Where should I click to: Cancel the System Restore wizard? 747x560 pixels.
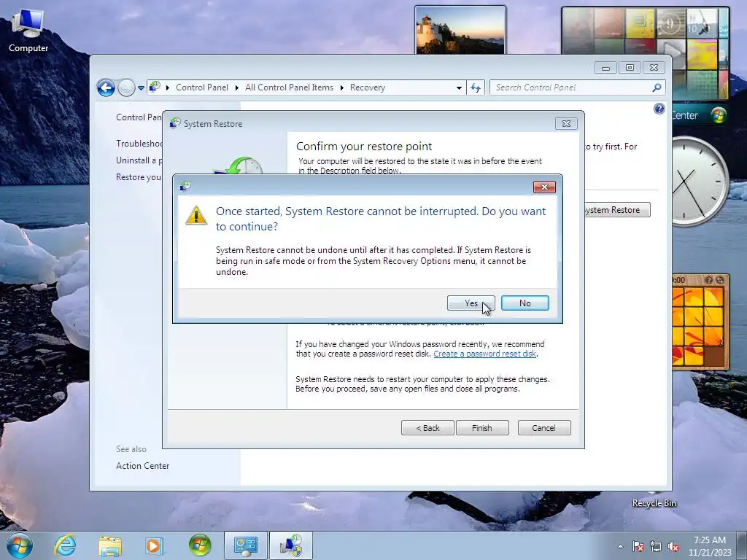[544, 427]
